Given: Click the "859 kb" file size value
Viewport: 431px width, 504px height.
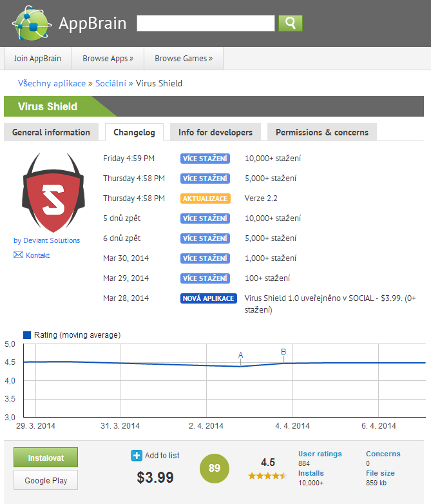Looking at the screenshot, I should click(x=376, y=483).
